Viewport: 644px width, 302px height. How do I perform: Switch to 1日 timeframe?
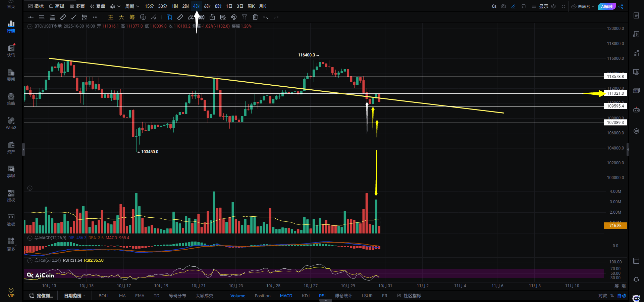[x=229, y=6]
